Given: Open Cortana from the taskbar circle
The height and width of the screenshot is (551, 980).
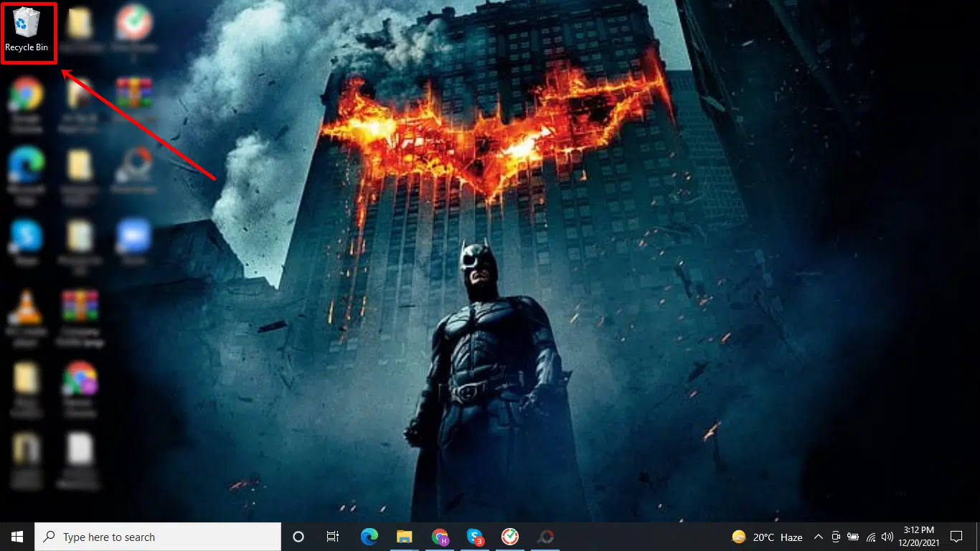Looking at the screenshot, I should tap(298, 537).
